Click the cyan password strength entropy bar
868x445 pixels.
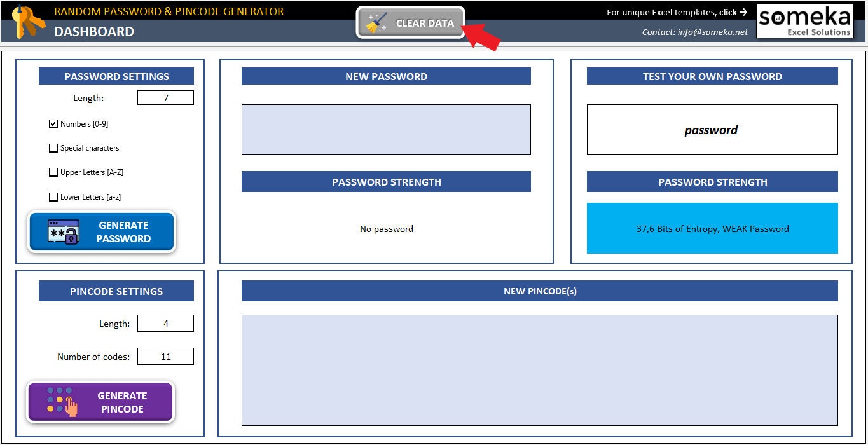point(711,228)
